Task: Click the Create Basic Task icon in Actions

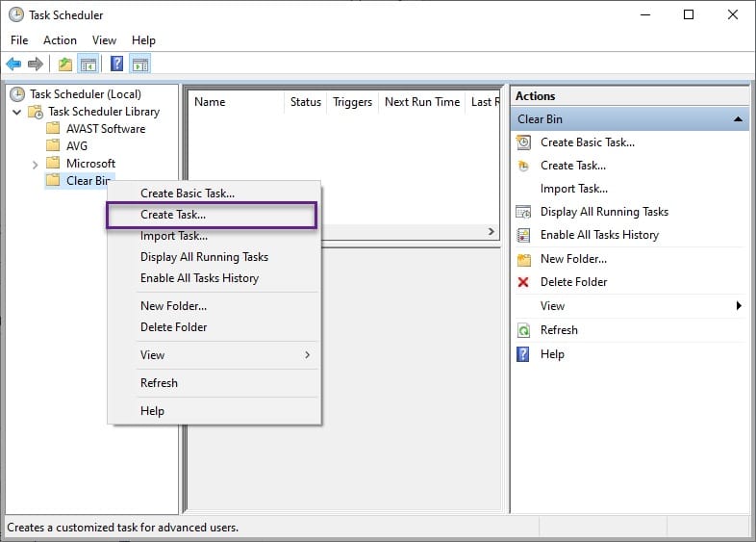Action: 523,142
